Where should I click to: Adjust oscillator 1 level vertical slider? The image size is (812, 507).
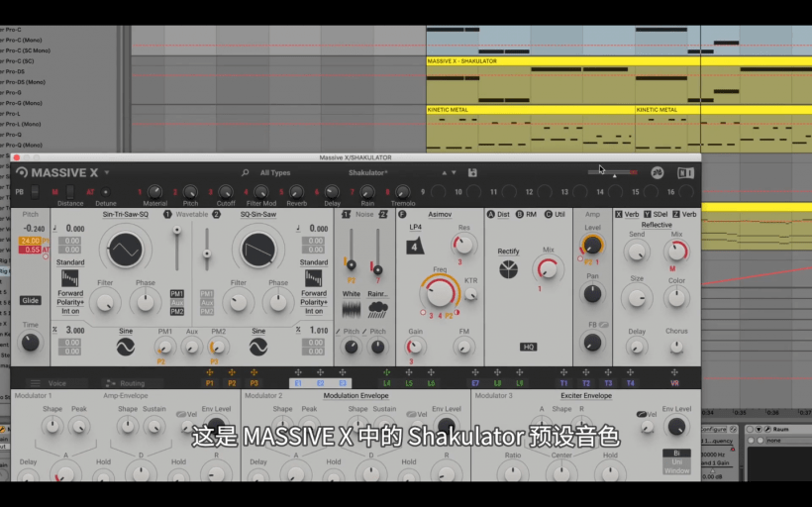click(177, 230)
